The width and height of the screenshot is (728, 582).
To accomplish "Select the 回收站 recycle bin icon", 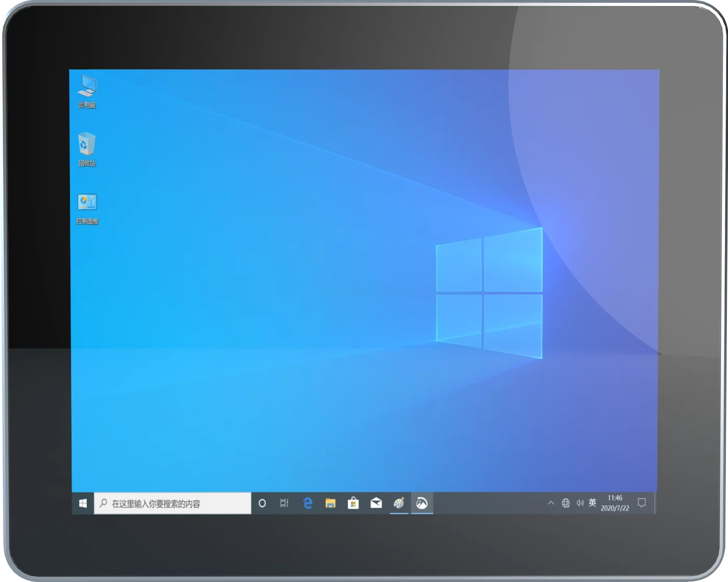I will pos(87,150).
